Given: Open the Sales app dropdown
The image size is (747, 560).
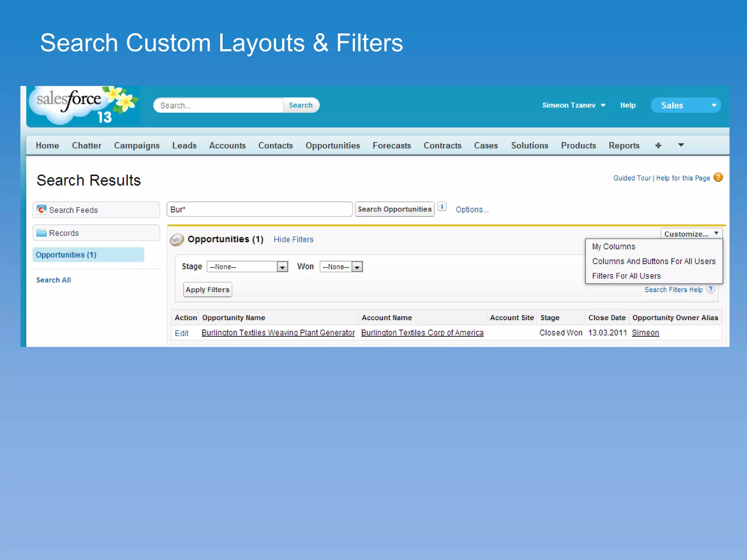Looking at the screenshot, I should pos(686,105).
